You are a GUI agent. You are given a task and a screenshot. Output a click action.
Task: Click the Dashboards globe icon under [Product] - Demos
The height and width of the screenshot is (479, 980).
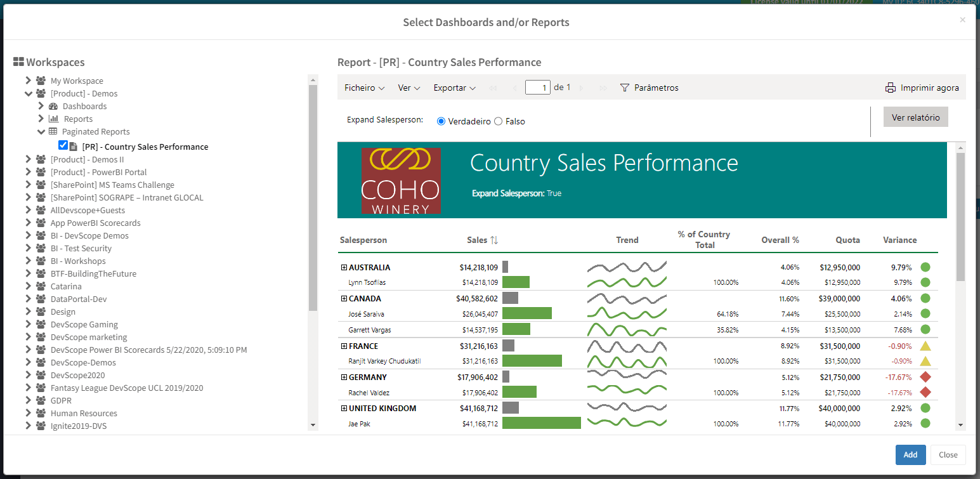[55, 106]
